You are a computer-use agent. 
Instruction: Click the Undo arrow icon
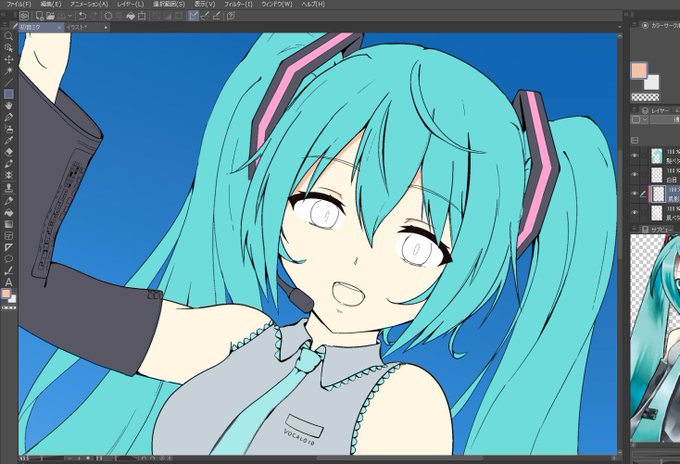click(82, 16)
